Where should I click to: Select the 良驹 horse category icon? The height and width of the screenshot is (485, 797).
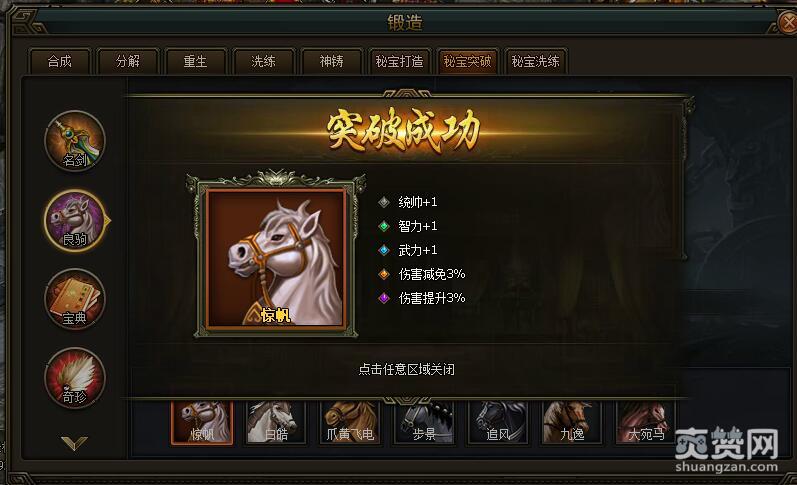pos(75,220)
